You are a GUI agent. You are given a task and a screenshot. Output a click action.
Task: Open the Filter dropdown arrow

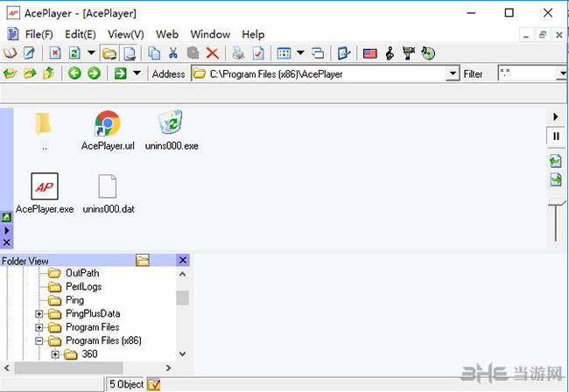[562, 74]
